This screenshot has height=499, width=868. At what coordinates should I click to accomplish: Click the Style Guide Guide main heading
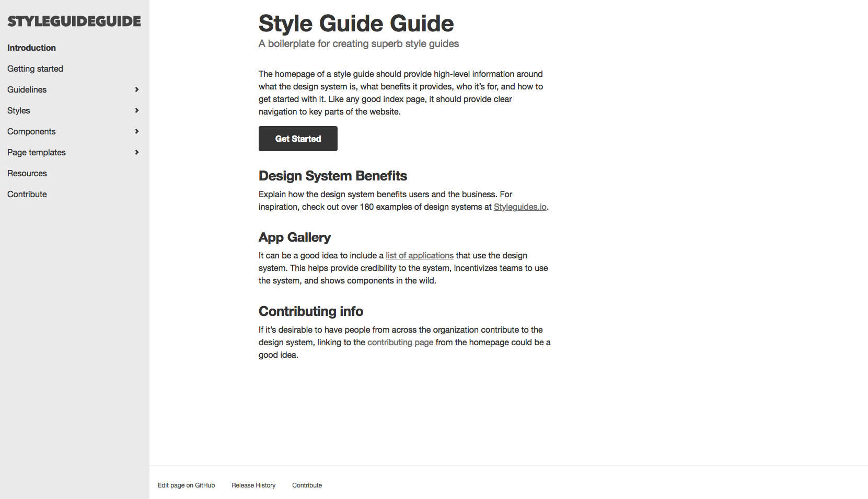tap(356, 24)
